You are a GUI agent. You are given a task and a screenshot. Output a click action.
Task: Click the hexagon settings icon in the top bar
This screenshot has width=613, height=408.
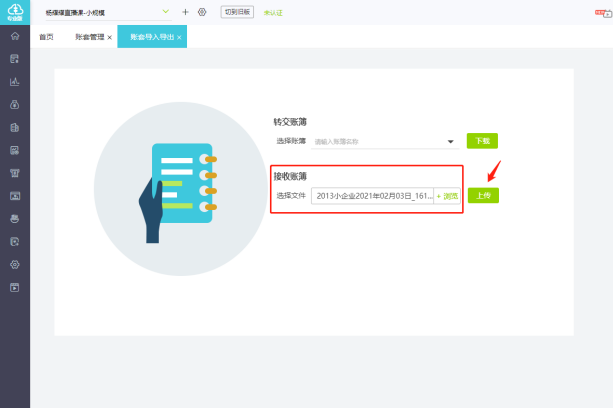pyautogui.click(x=202, y=12)
